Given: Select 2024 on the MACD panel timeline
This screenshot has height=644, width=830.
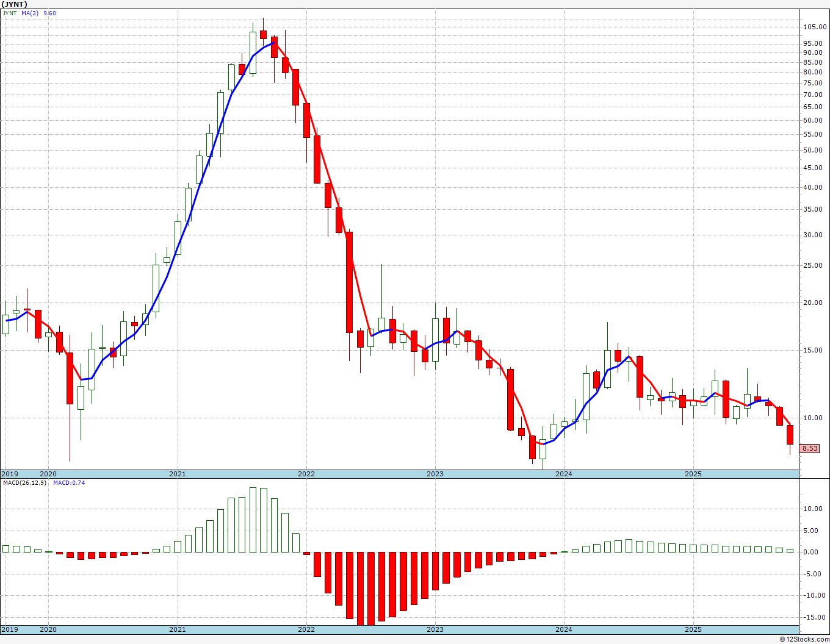Looking at the screenshot, I should [564, 629].
